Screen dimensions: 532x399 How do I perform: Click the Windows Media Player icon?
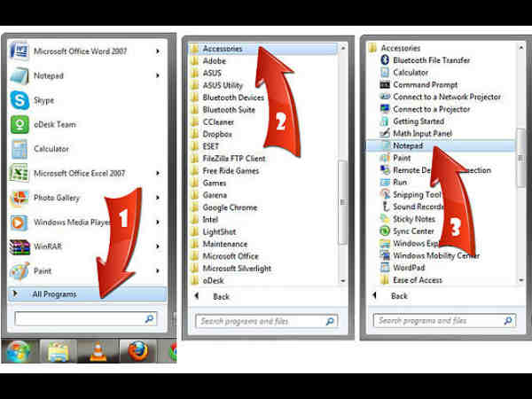pos(19,223)
